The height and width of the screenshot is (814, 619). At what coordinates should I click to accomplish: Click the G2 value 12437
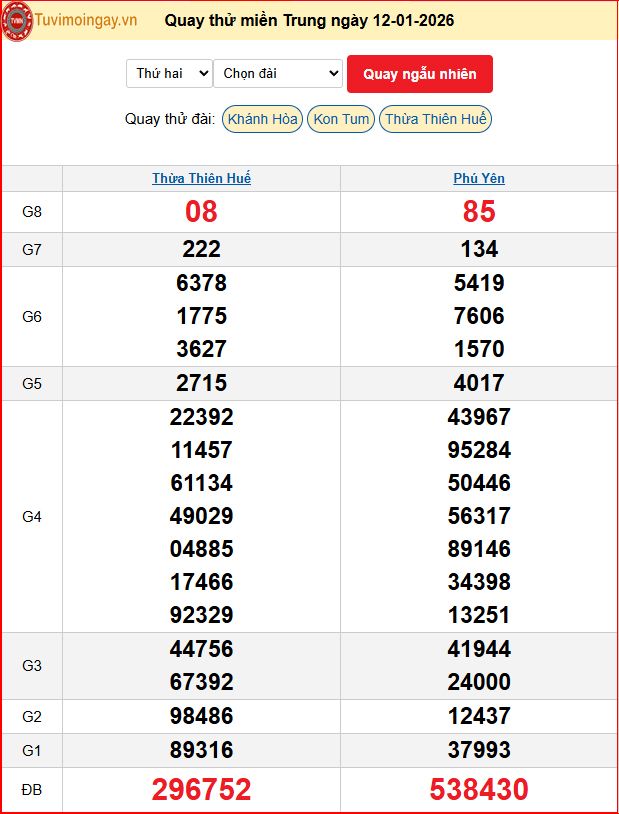point(479,716)
